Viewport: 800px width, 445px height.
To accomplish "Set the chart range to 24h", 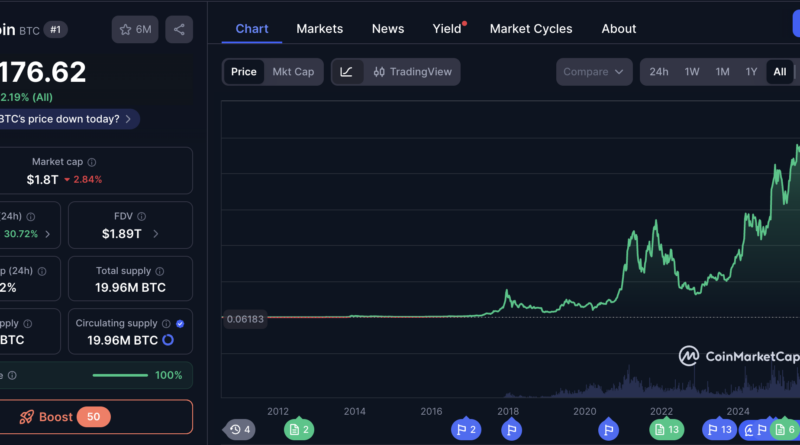I will [659, 72].
